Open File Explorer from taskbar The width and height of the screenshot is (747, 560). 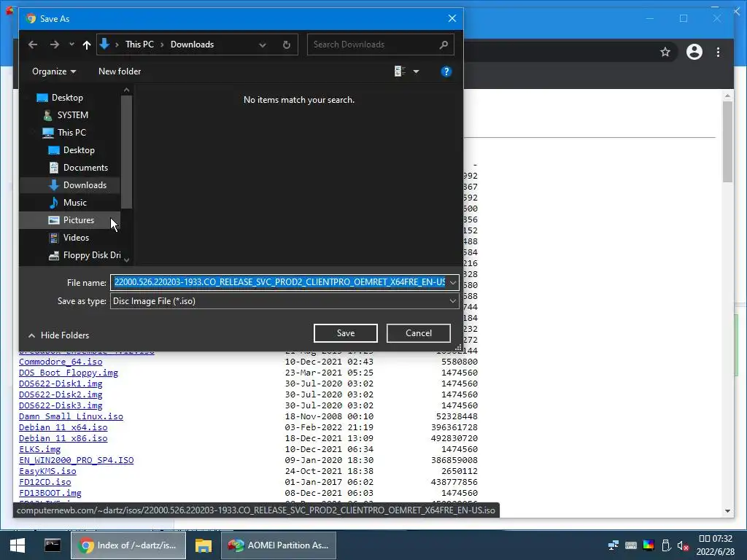204,545
